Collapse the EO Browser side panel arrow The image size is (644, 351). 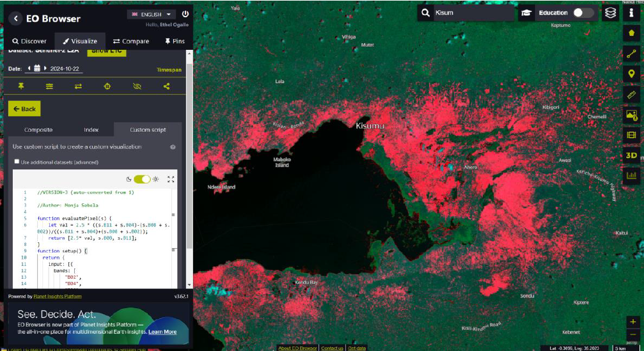pyautogui.click(x=17, y=19)
